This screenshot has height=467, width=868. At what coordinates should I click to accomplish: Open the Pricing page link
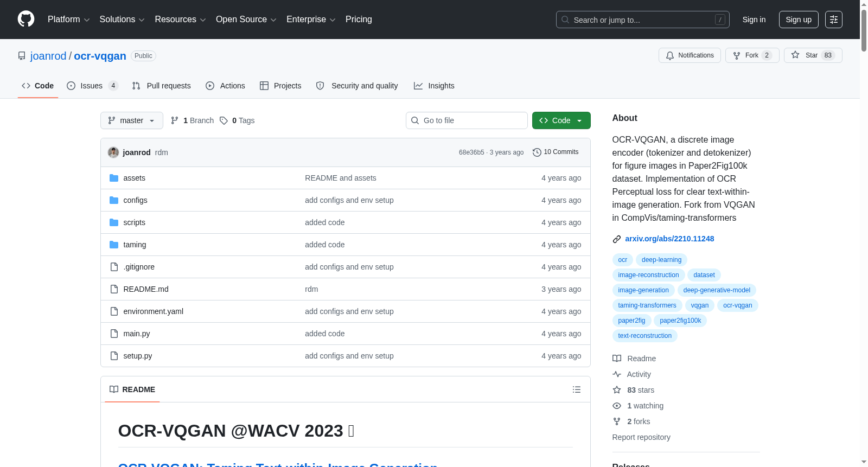pos(359,20)
